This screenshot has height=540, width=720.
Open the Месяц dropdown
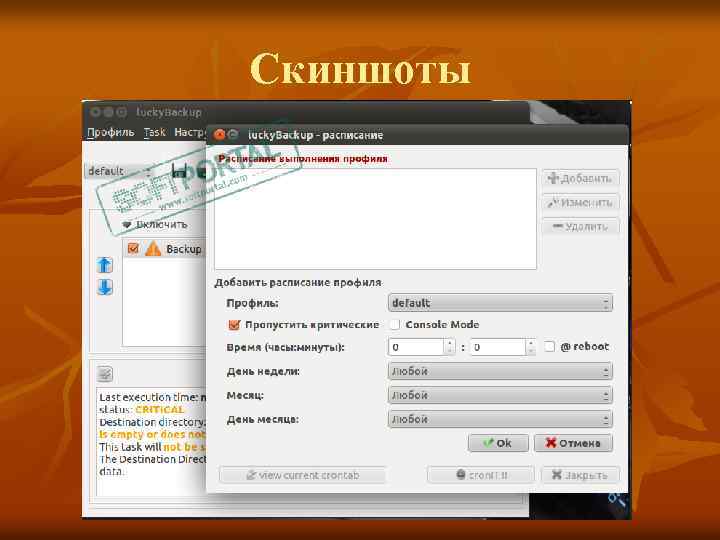click(500, 395)
